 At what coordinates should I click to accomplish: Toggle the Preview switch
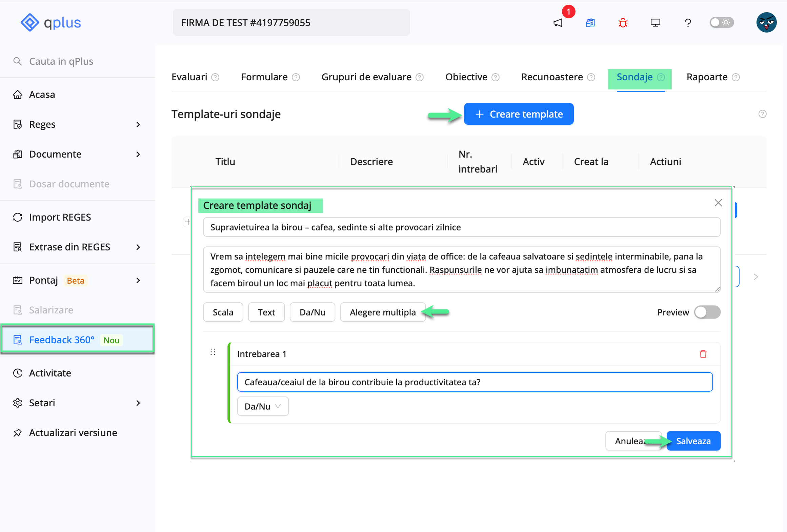coord(707,312)
